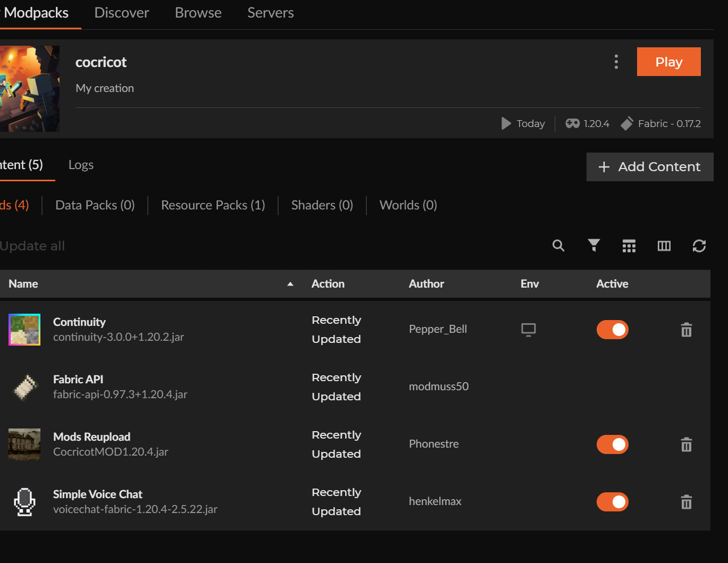Click fabric-api-0.97.3+1.20.4.jar filename

(120, 394)
